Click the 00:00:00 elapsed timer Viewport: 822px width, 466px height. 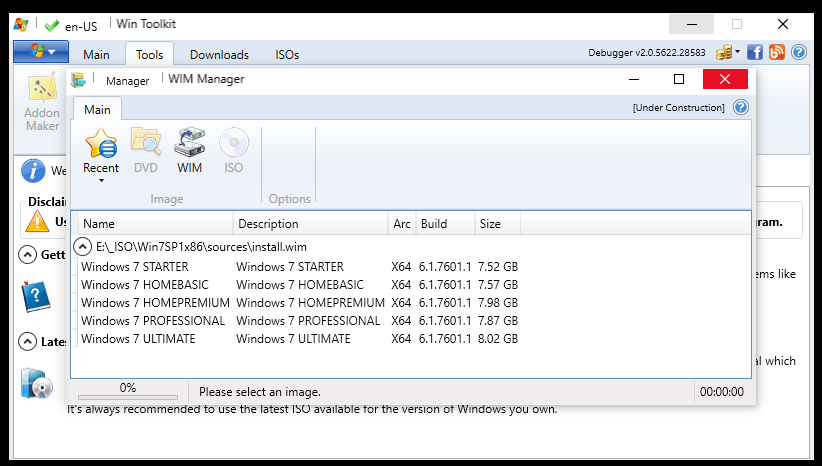(722, 392)
